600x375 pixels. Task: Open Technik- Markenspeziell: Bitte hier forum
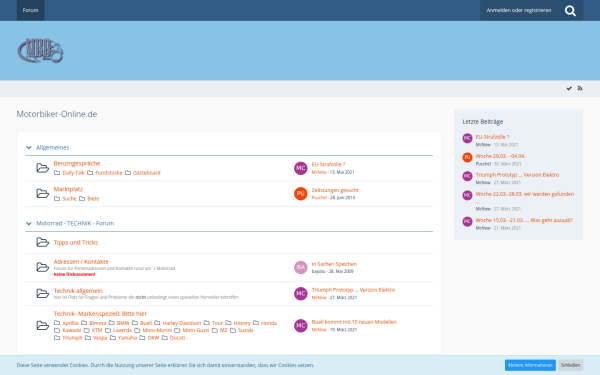100,313
